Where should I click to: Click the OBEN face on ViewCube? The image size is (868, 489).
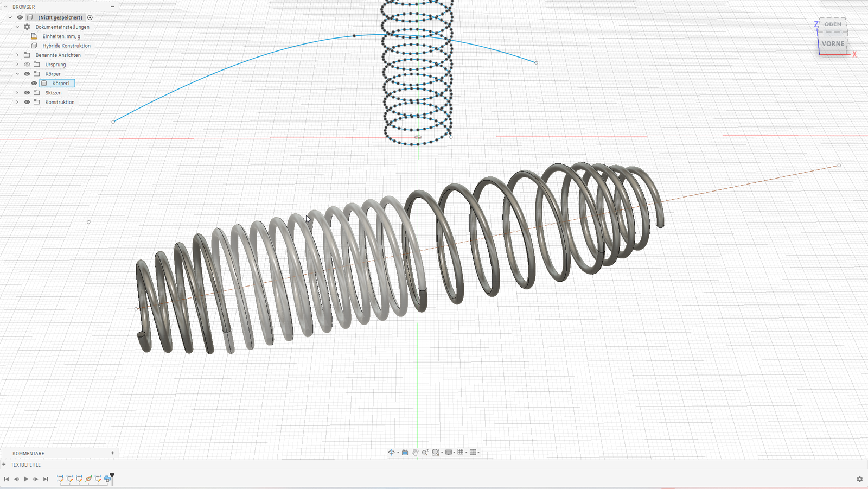coord(833,24)
